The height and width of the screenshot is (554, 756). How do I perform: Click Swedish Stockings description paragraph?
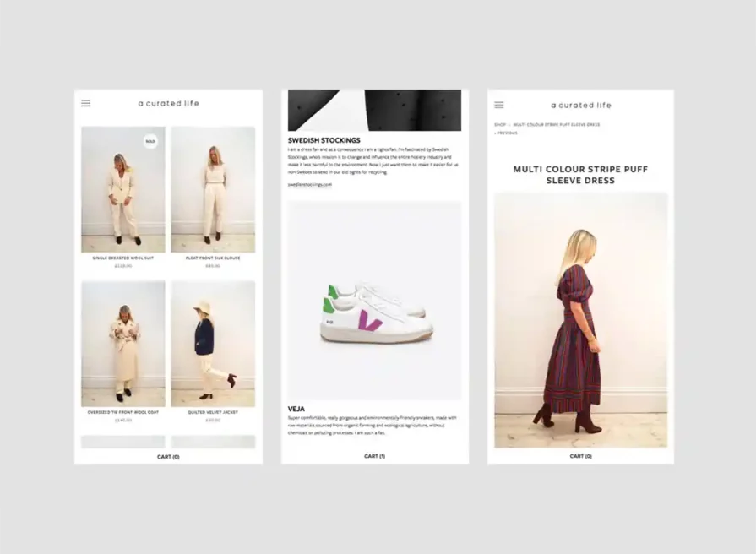[x=373, y=160]
